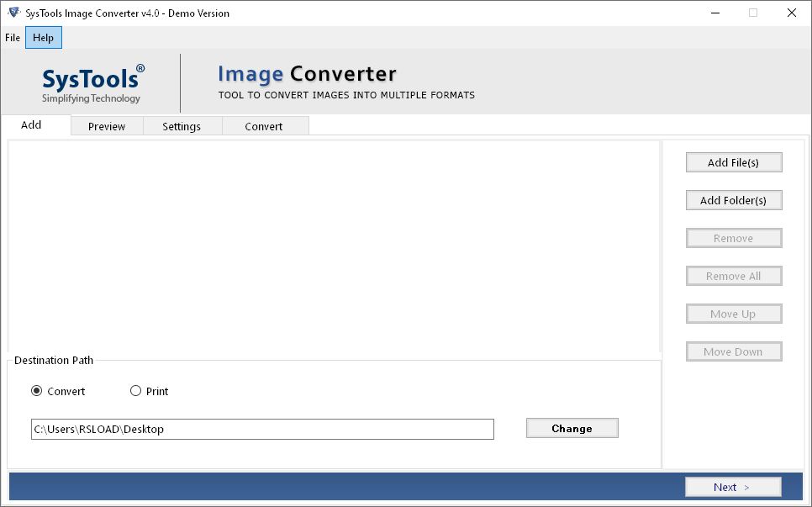
Task: Switch to the Preview tab
Action: pos(107,125)
